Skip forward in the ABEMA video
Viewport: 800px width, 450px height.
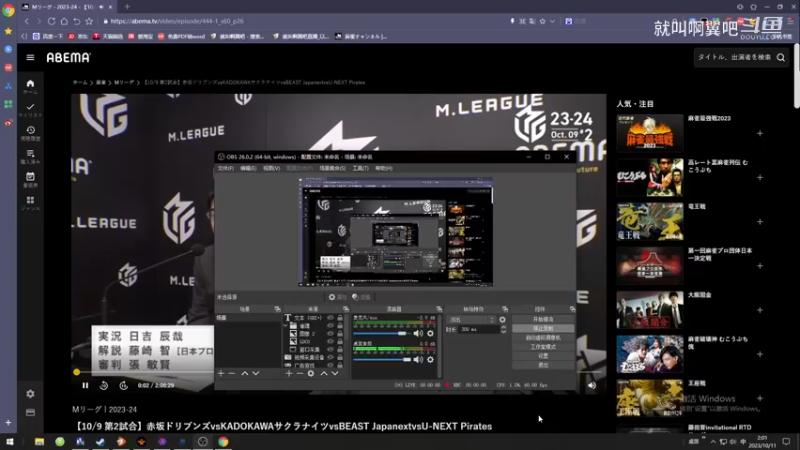coord(123,386)
